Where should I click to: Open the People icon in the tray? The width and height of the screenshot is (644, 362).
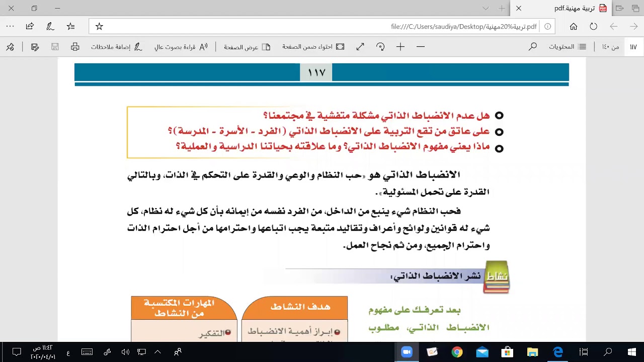177,352
